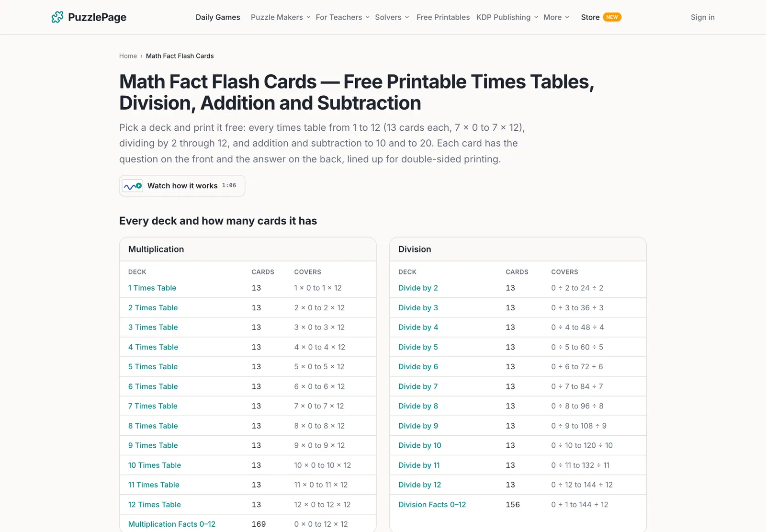Open the 2 Times Table deck
The image size is (766, 532).
tap(153, 308)
